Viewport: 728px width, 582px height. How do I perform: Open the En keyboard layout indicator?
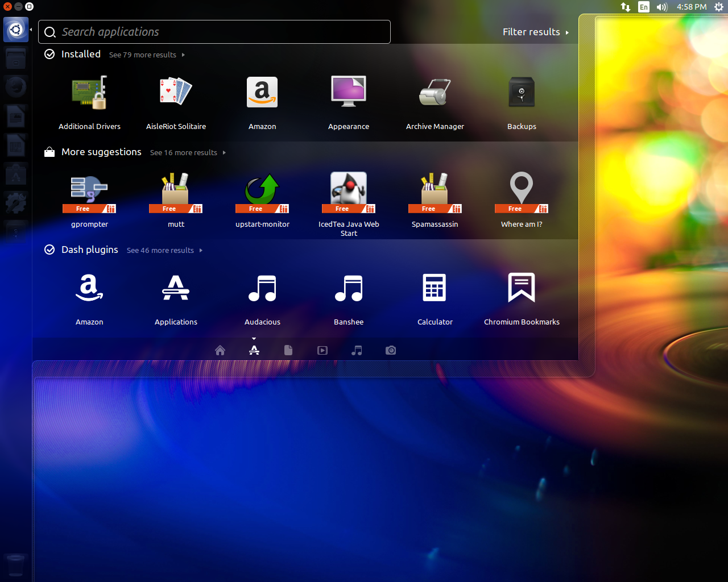point(644,7)
